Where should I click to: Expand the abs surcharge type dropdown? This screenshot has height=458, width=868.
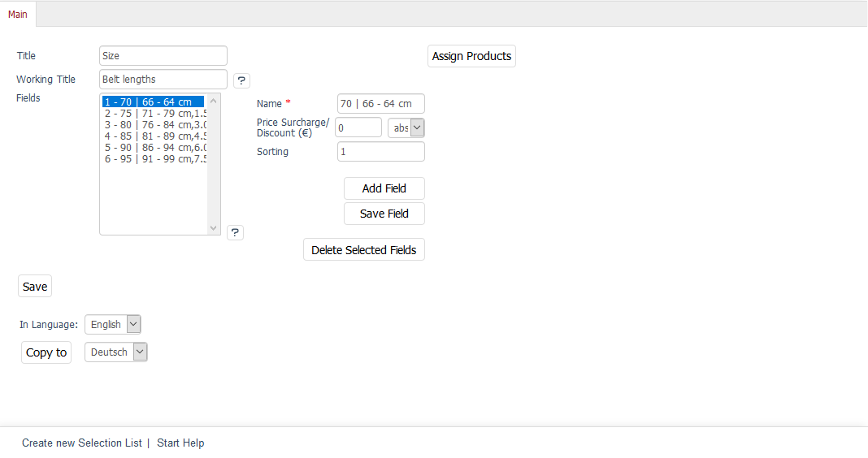pos(406,127)
